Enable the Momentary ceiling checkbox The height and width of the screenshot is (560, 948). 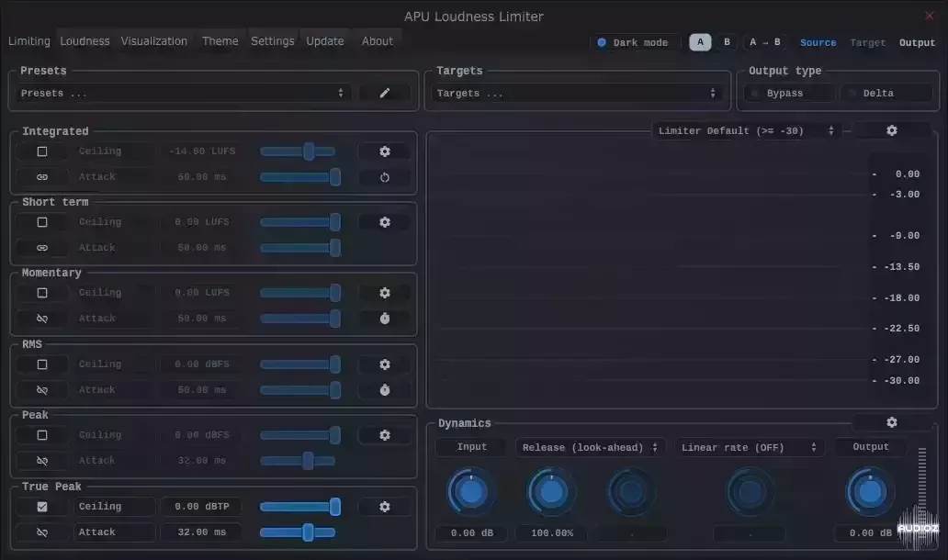coord(41,293)
